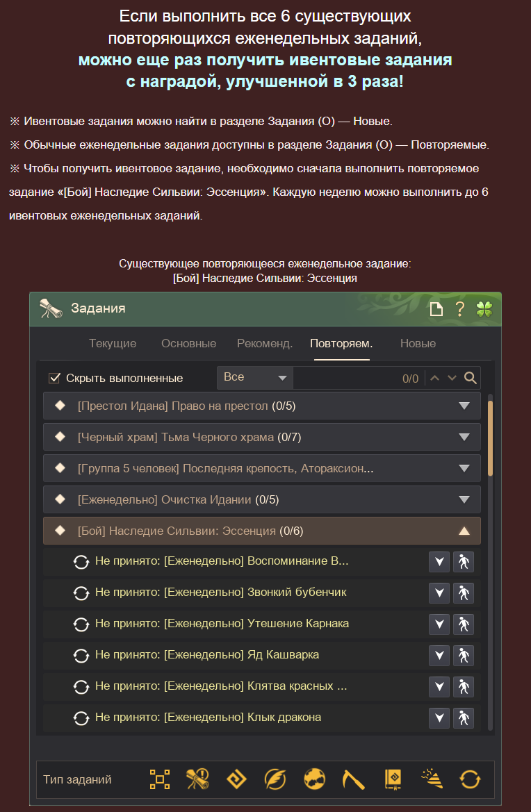Select the square frame quest type icon

coord(160,779)
